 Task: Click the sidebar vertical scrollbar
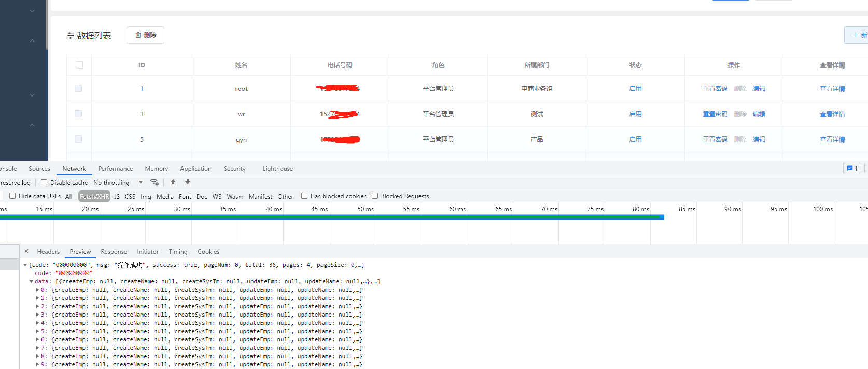pos(47,25)
